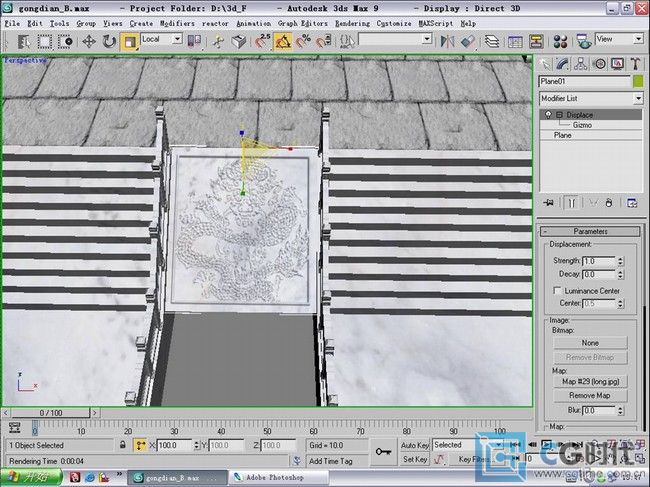
Task: Click the Align tool icon
Action: pyautogui.click(x=468, y=41)
